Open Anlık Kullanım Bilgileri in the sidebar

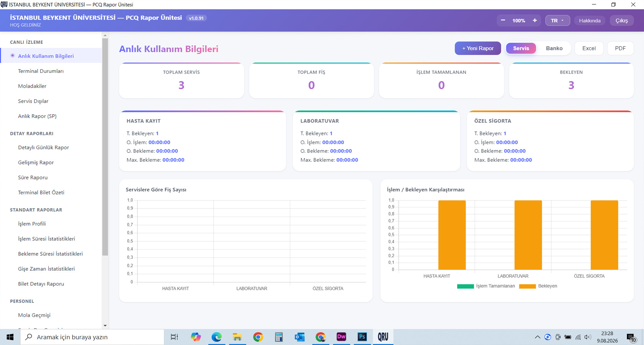click(51, 56)
